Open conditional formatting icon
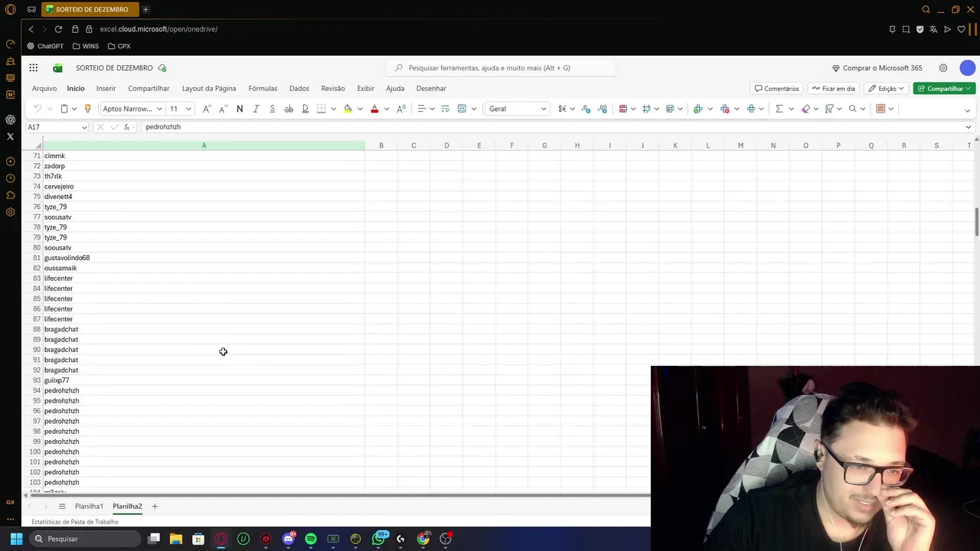Image resolution: width=980 pixels, height=551 pixels. (623, 109)
